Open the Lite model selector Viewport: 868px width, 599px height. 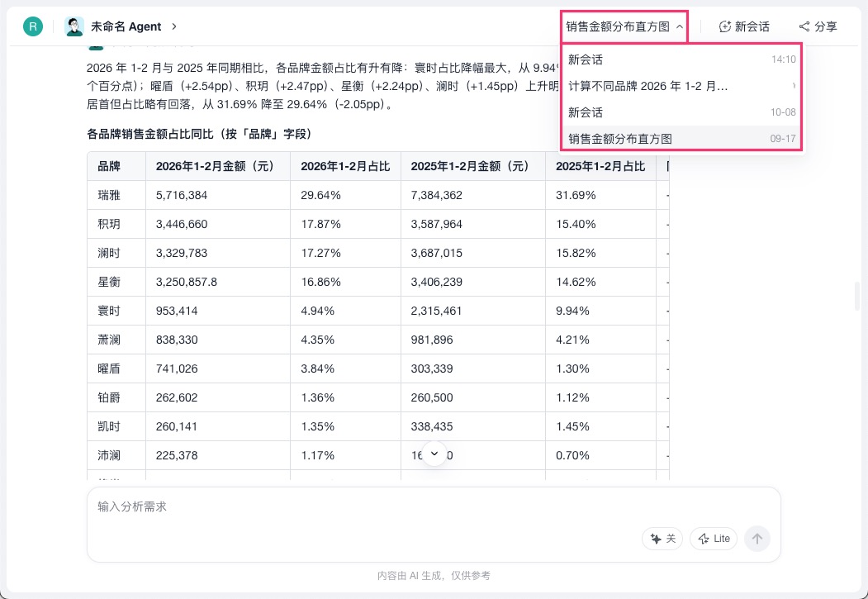714,539
